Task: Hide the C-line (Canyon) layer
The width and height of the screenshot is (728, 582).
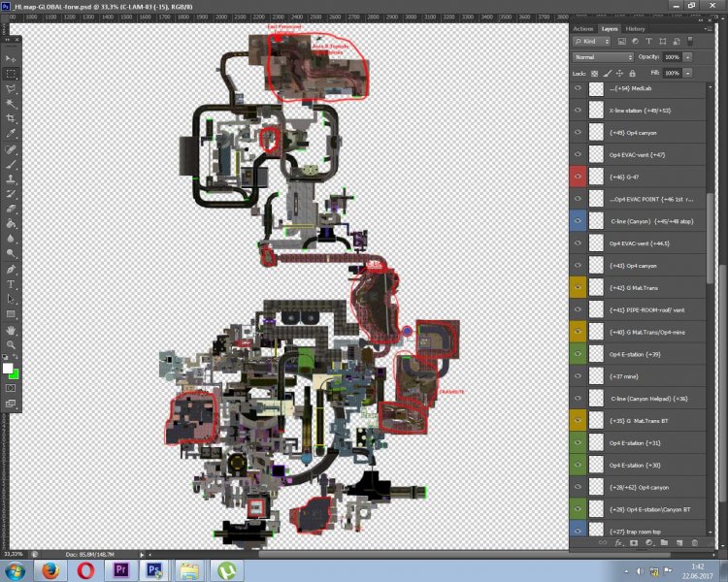Action: point(579,221)
